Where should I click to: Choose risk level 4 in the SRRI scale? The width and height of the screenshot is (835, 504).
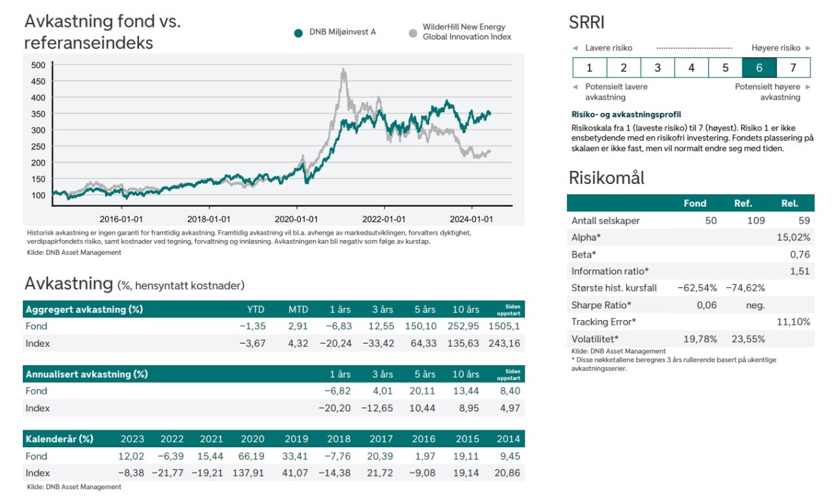[691, 68]
